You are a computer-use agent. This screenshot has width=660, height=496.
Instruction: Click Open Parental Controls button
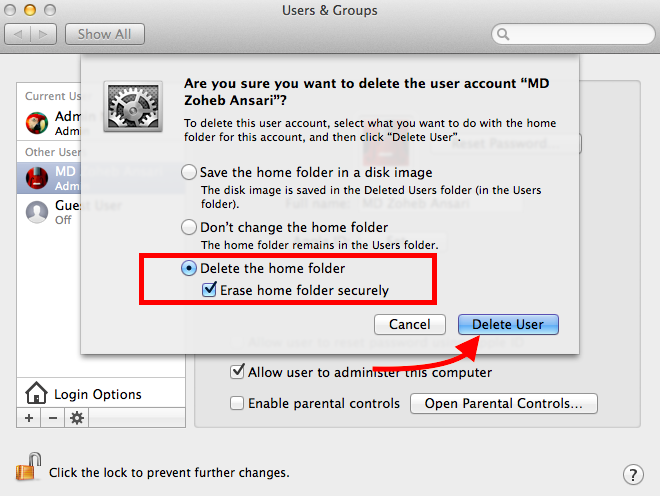click(x=504, y=404)
